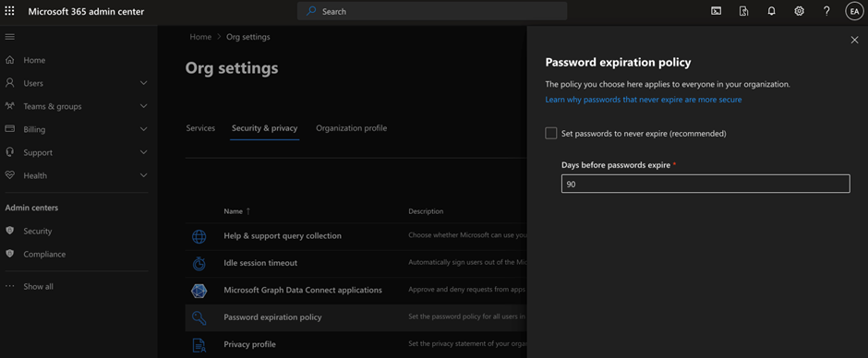Open Microsoft Graph Data Connect applications
The width and height of the screenshot is (868, 358).
[x=303, y=290]
